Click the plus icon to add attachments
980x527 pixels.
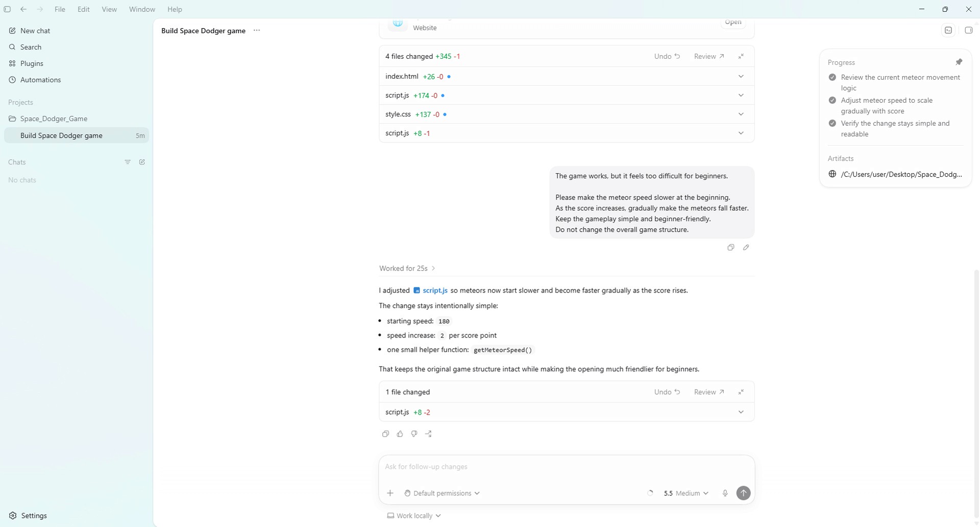(390, 493)
